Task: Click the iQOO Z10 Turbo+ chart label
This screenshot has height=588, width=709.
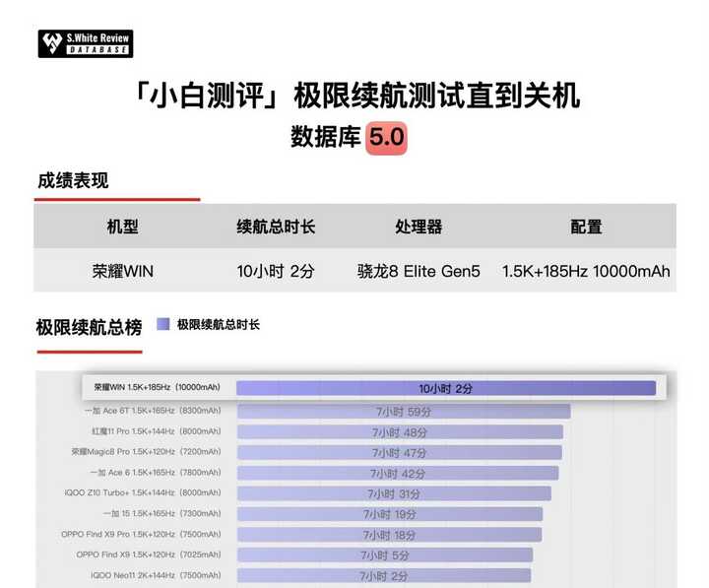Action: coord(143,492)
